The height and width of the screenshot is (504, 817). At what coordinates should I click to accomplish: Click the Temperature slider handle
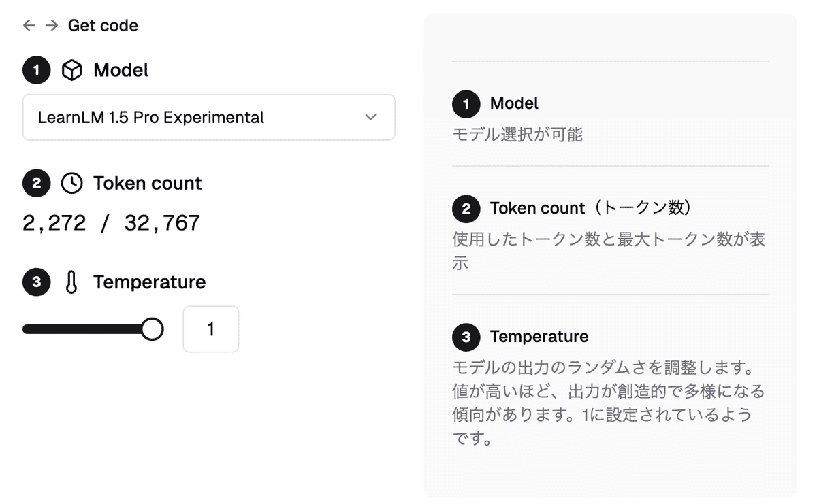coord(152,329)
